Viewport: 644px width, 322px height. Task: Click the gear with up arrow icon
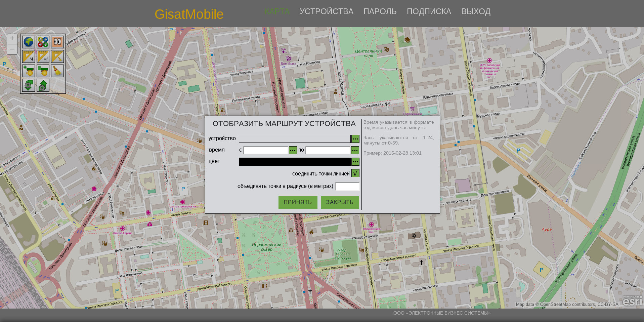click(x=43, y=85)
